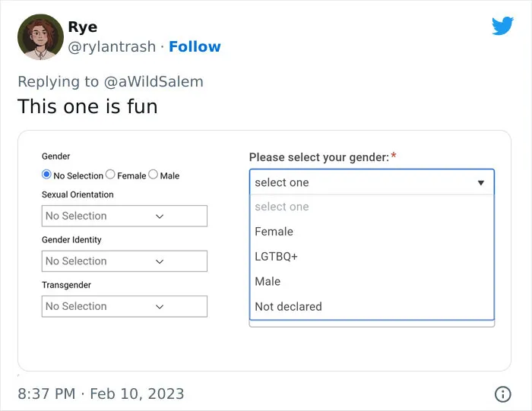Pick LGTBQ+ from the gender list
This screenshot has height=411, width=532.
click(372, 257)
